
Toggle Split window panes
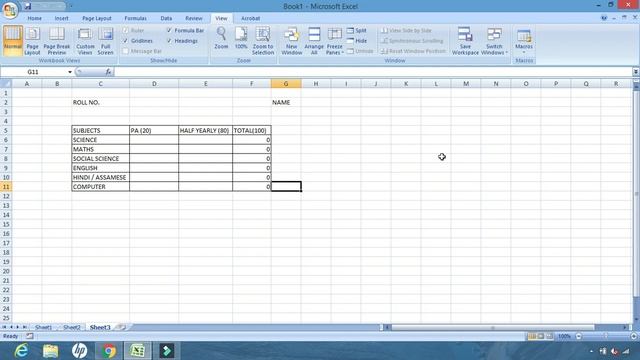tap(357, 30)
